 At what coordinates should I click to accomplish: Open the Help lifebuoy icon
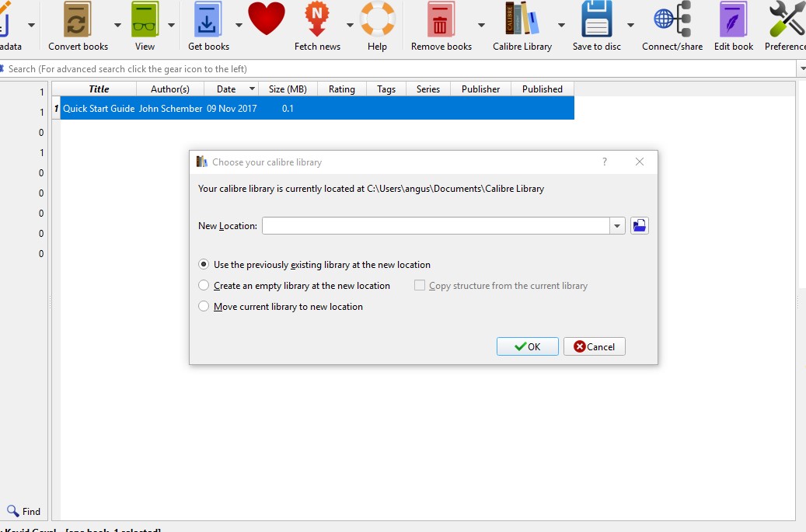[377, 19]
